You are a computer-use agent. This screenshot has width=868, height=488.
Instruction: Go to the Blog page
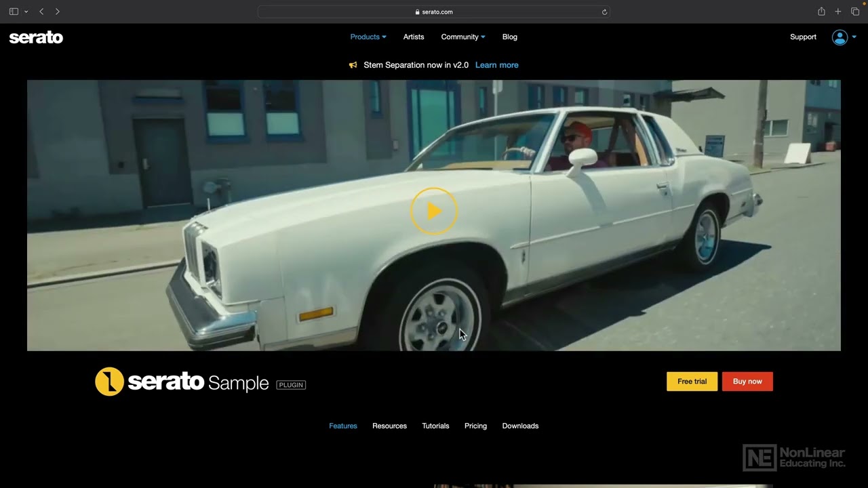(x=510, y=37)
